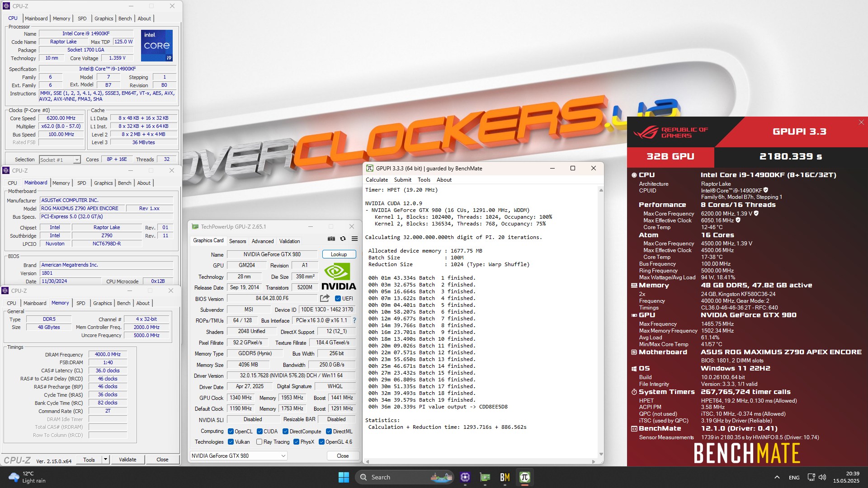Image resolution: width=868 pixels, height=488 pixels.
Task: Click the Bus Interface question mark icon
Action: [x=354, y=320]
